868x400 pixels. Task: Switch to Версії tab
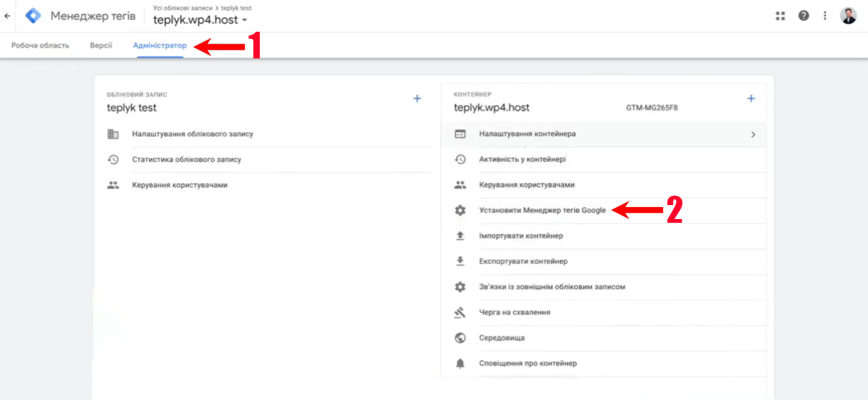pos(101,46)
